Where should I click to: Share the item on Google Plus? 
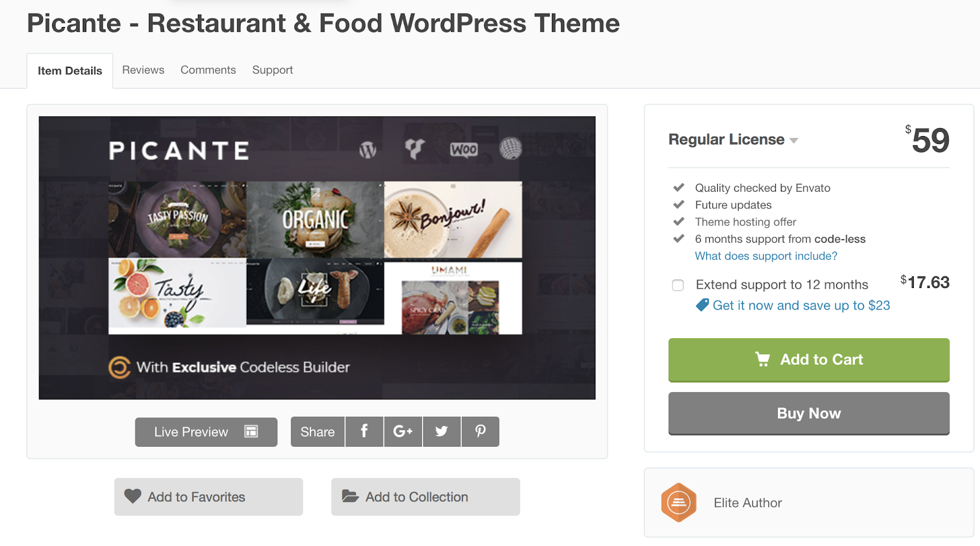403,431
